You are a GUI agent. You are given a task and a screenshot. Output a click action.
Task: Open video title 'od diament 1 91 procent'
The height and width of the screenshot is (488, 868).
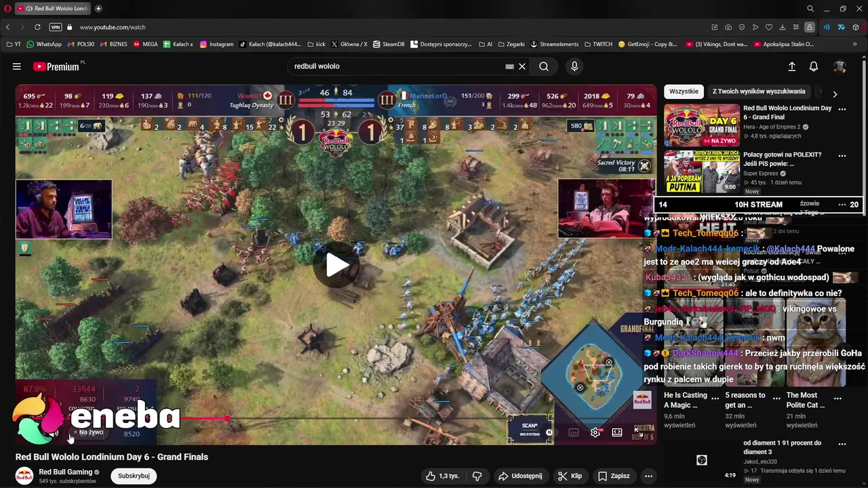782,447
